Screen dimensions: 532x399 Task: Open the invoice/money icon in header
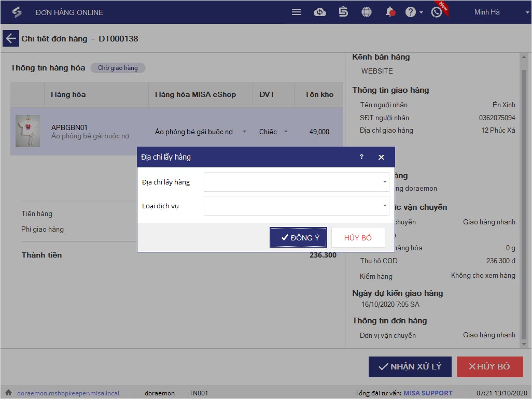tap(343, 12)
